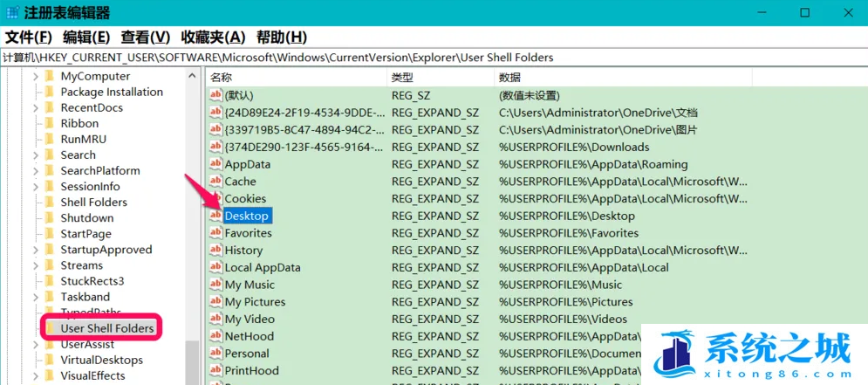This screenshot has width=868, height=385.
Task: Click the My Video value icon
Action: pyautogui.click(x=215, y=319)
